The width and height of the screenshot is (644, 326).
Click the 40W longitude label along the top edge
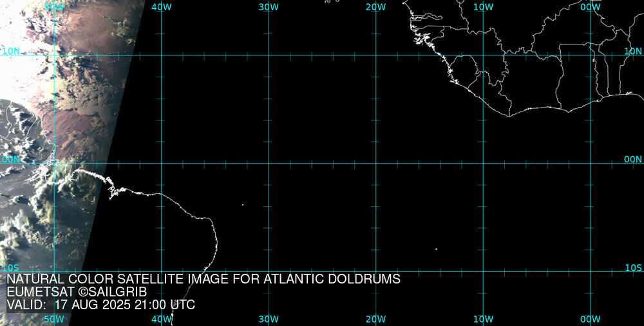point(162,7)
